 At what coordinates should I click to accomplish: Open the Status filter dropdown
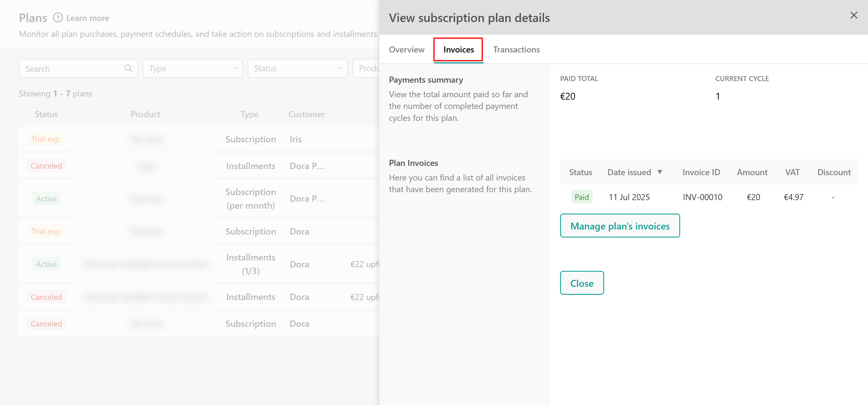(x=298, y=68)
